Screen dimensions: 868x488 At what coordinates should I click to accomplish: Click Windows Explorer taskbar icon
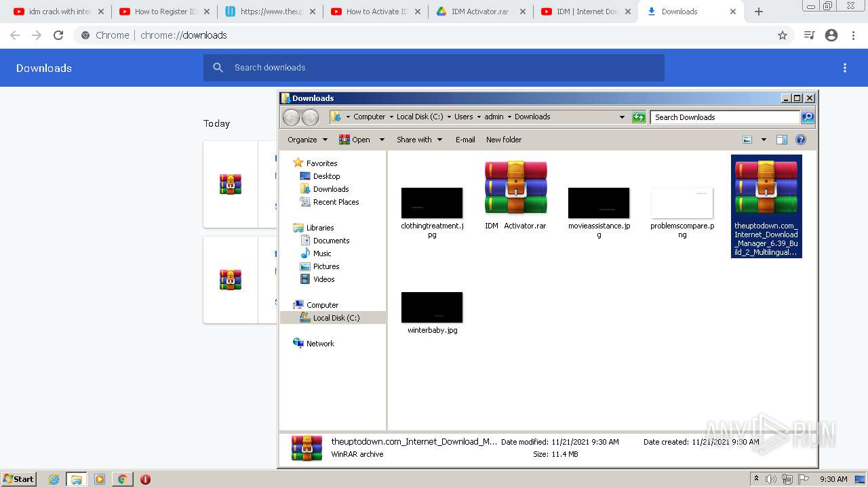coord(77,479)
